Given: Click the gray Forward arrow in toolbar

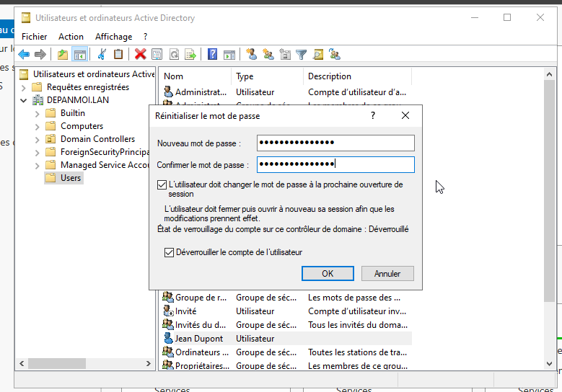Looking at the screenshot, I should coord(40,55).
